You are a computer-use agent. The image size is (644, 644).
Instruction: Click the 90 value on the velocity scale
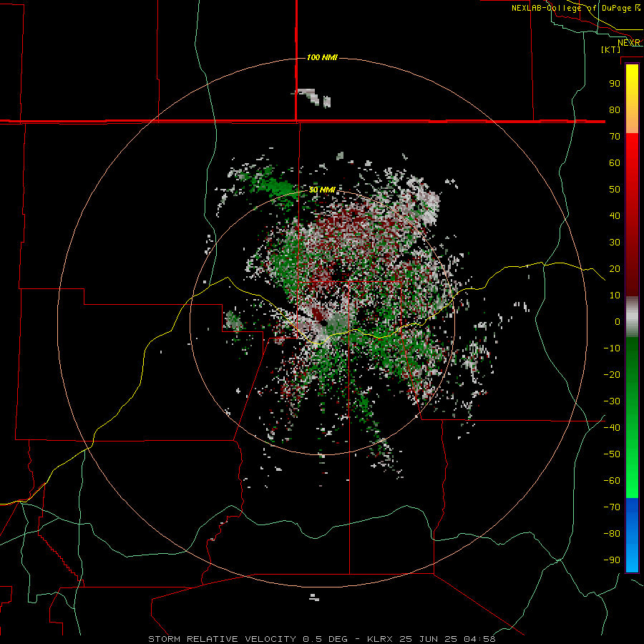click(615, 84)
